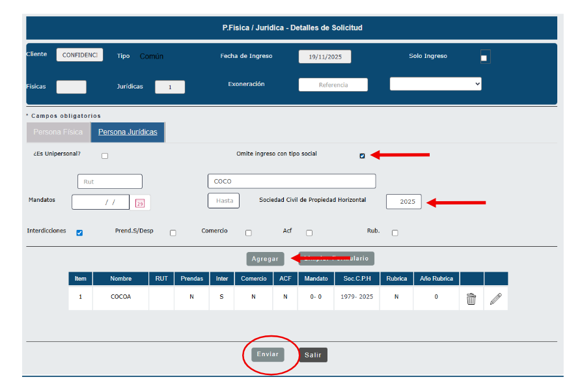Click the Enviar button
The width and height of the screenshot is (569, 392).
point(268,354)
